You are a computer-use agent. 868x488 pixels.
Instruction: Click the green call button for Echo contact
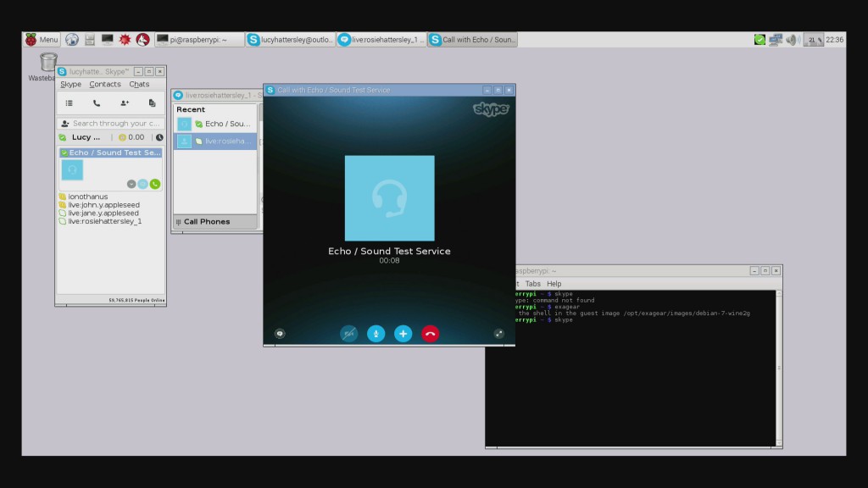pos(155,184)
